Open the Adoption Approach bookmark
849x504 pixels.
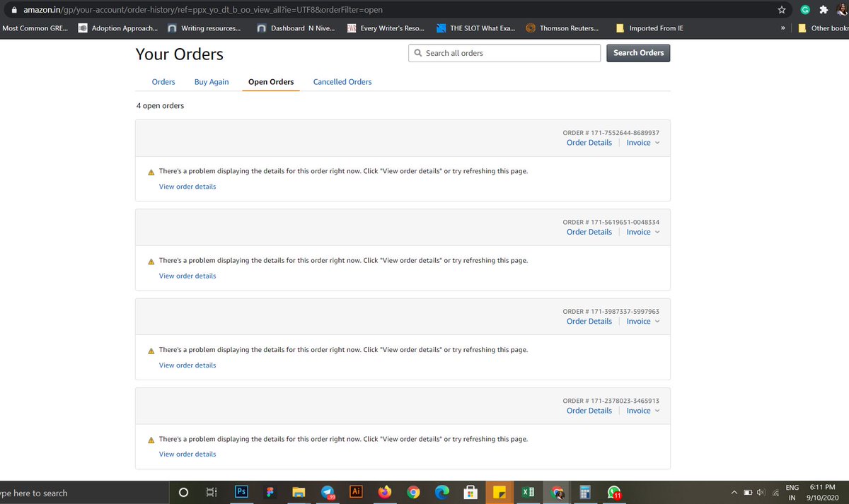pyautogui.click(x=117, y=28)
